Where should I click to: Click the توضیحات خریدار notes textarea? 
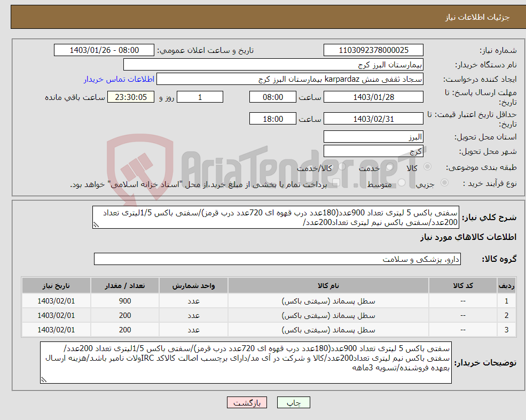coord(246,363)
